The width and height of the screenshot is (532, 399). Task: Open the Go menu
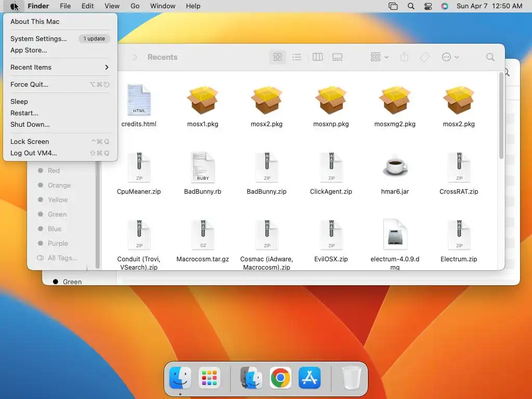click(135, 6)
